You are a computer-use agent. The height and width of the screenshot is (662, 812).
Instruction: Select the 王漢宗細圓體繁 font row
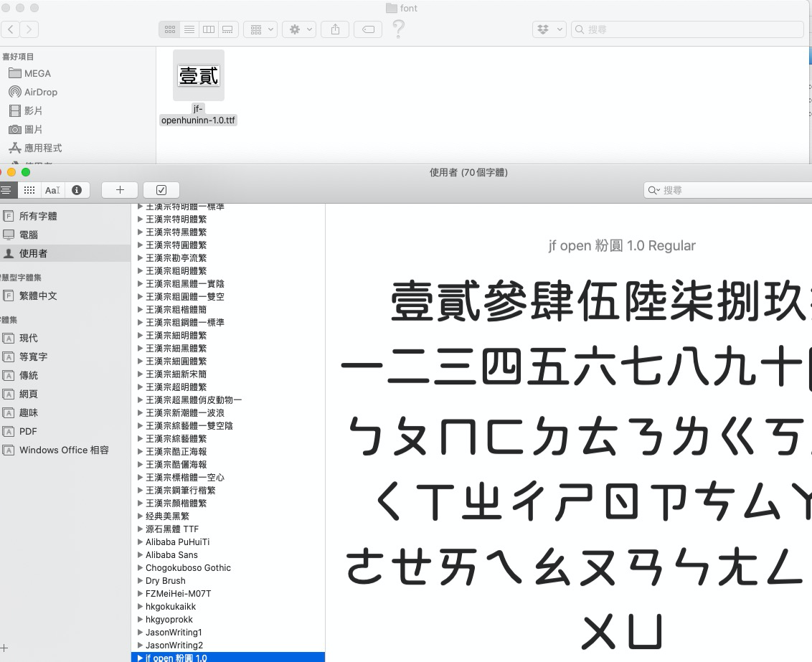(228, 361)
